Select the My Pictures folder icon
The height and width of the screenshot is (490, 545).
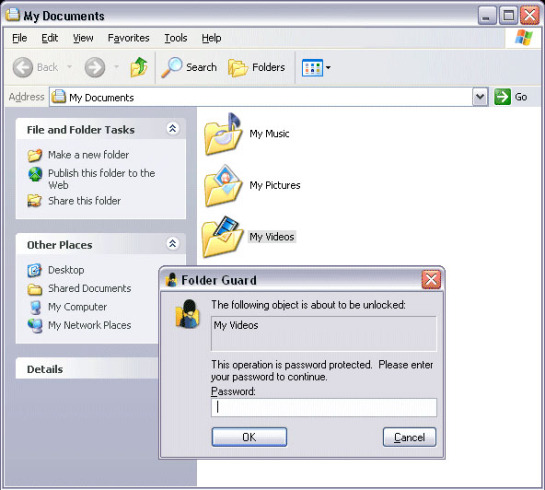pyautogui.click(x=223, y=186)
